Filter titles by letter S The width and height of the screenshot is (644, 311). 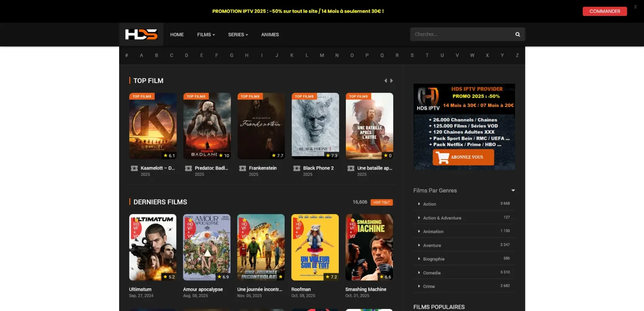[x=412, y=55]
